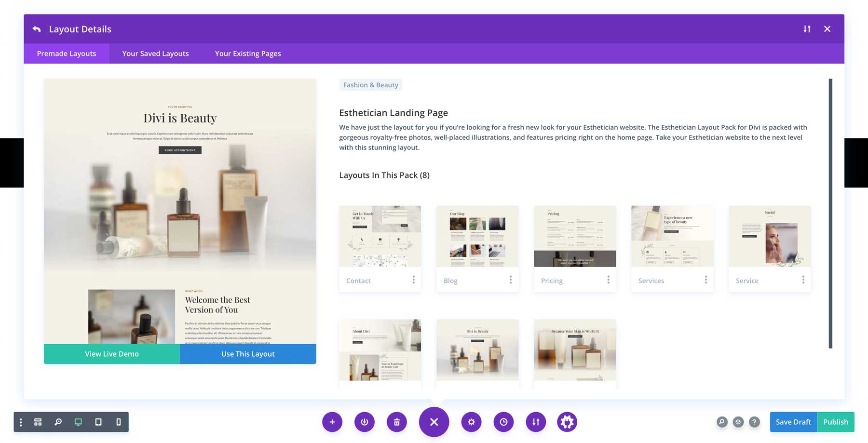Open the Blog layout options menu

(x=511, y=280)
